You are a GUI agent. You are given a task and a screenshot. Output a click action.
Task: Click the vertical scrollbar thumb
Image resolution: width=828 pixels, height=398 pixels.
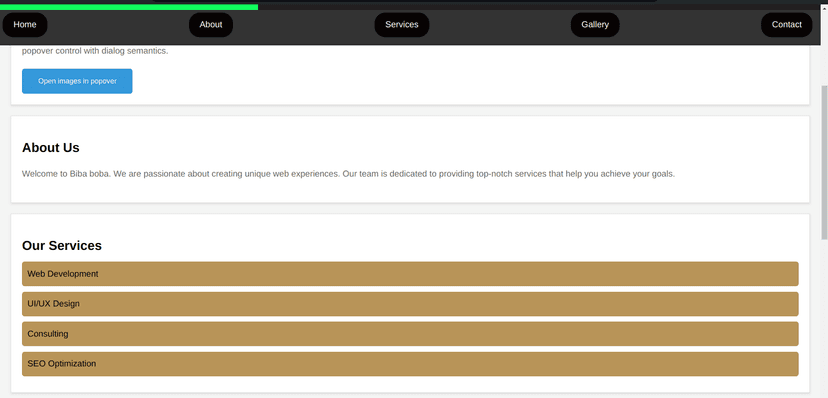(x=824, y=162)
